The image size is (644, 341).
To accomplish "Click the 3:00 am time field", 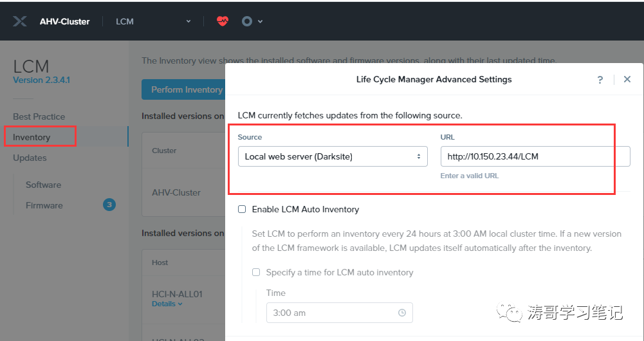I will tap(339, 313).
